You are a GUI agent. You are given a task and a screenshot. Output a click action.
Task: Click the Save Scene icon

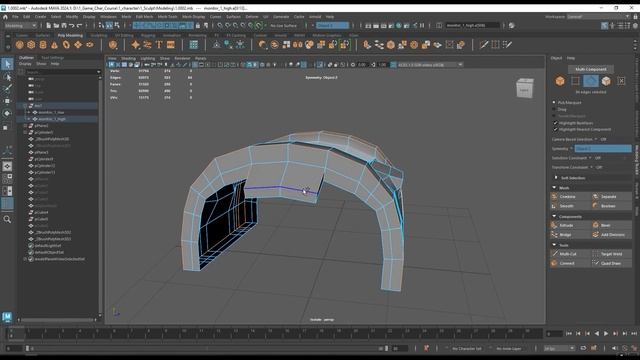[64, 26]
